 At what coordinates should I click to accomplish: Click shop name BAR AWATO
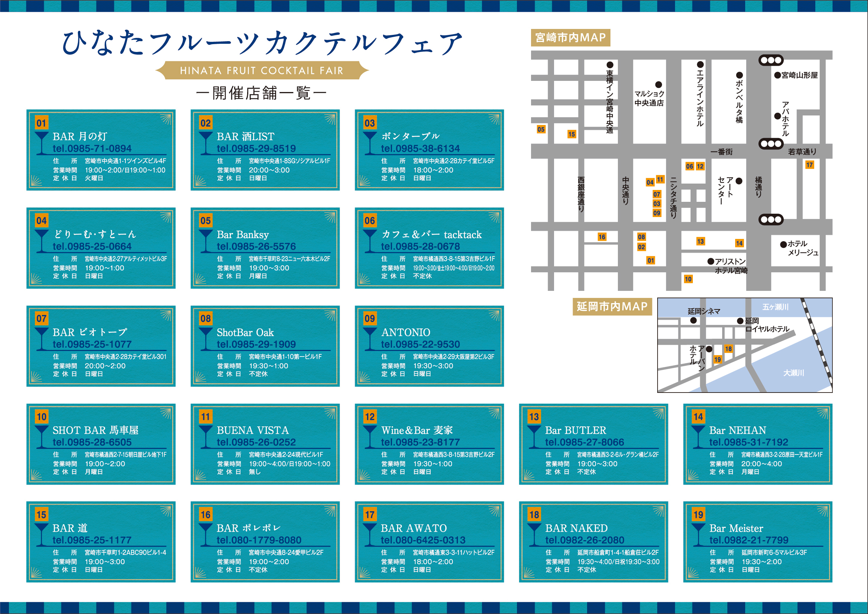click(x=414, y=528)
